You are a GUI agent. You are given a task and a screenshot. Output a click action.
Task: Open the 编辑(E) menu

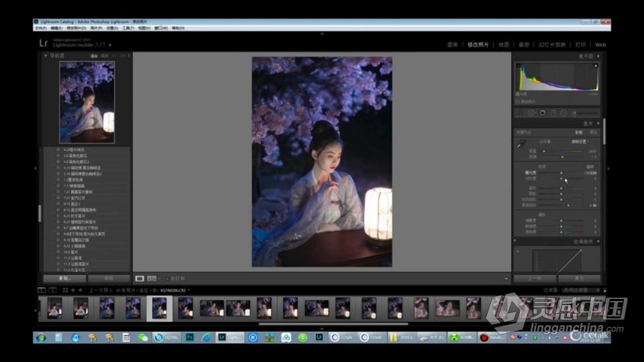[x=56, y=28]
